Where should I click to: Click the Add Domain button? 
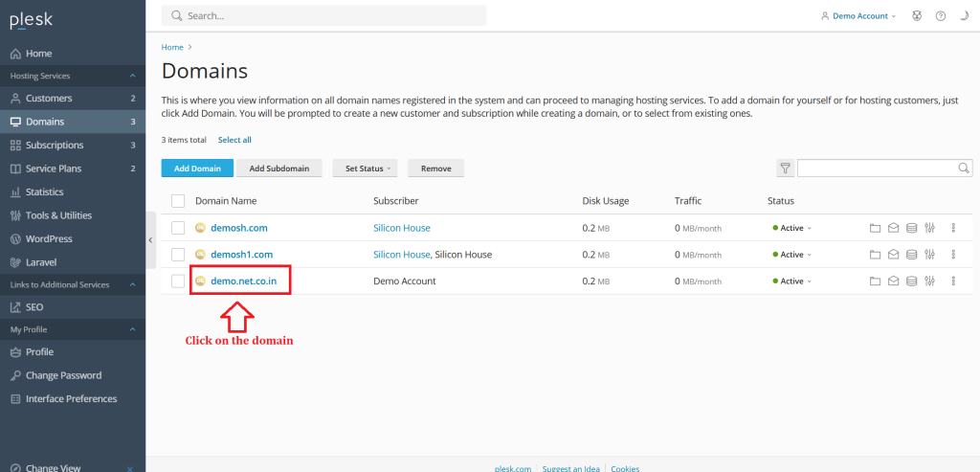pos(197,169)
